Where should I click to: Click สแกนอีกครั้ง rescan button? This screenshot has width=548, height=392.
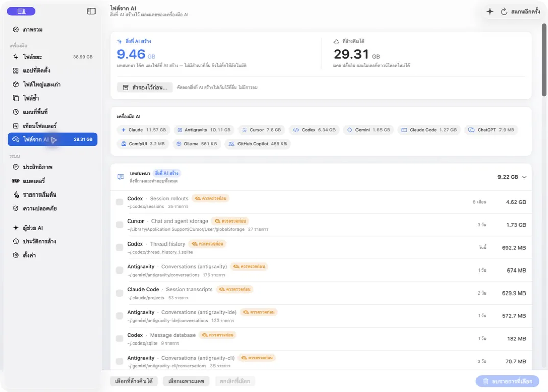click(x=520, y=12)
